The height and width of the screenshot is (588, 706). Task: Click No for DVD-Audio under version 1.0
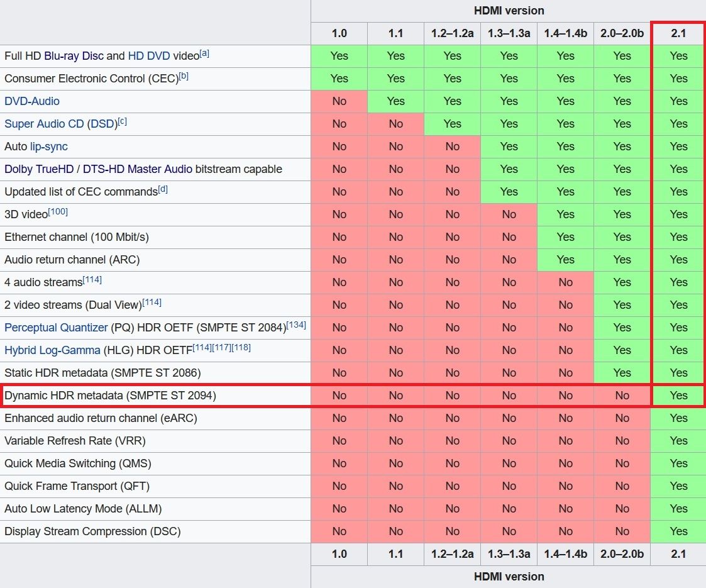coord(339,101)
